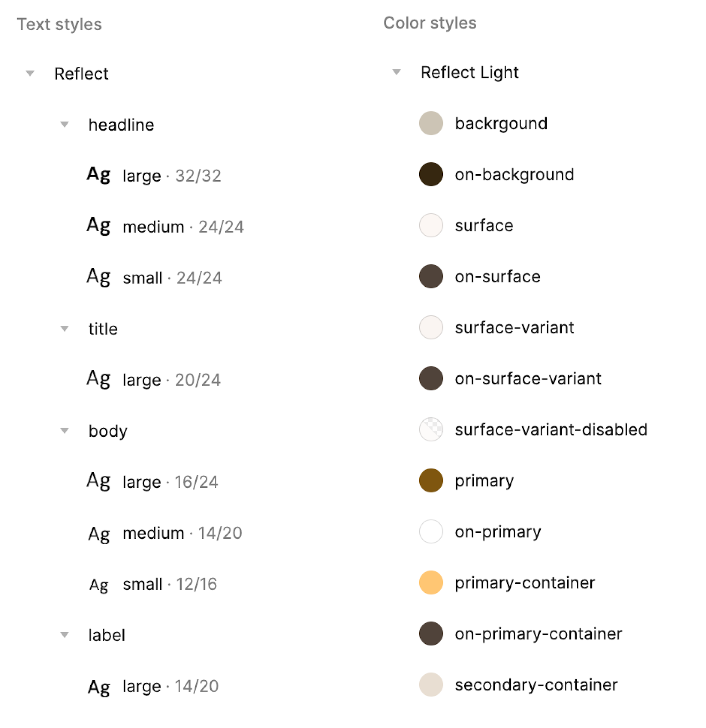Collapse the headline style group

pos(64,124)
